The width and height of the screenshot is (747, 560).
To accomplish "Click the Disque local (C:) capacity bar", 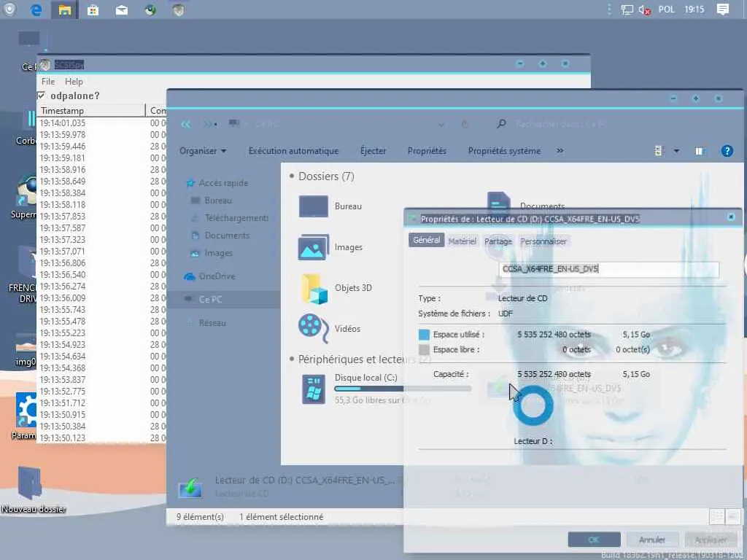I will 403,389.
